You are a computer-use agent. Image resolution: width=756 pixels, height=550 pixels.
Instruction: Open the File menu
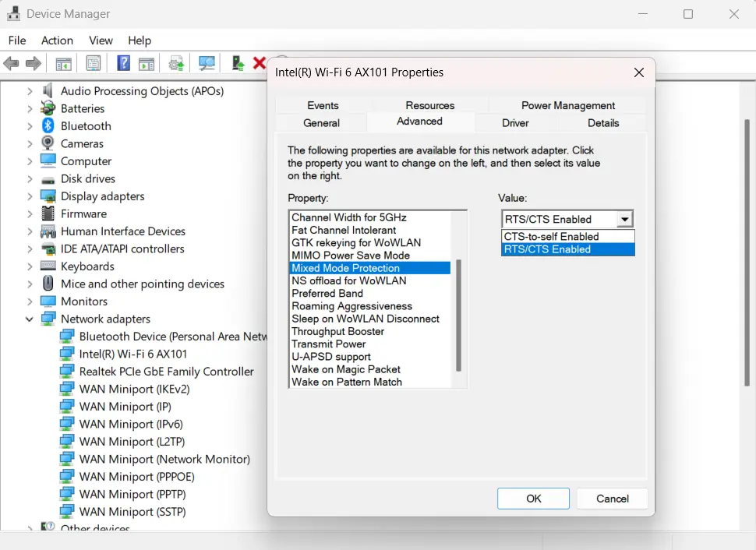[17, 41]
